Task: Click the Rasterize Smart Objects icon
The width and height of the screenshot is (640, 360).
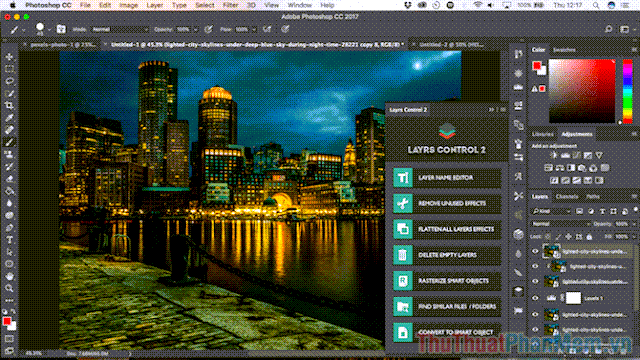Action: 403,281
